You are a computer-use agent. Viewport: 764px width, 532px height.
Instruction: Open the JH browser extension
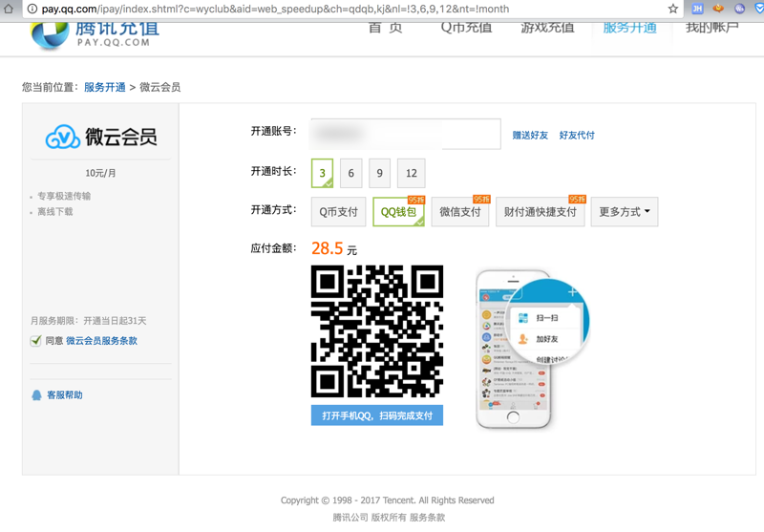click(x=697, y=9)
